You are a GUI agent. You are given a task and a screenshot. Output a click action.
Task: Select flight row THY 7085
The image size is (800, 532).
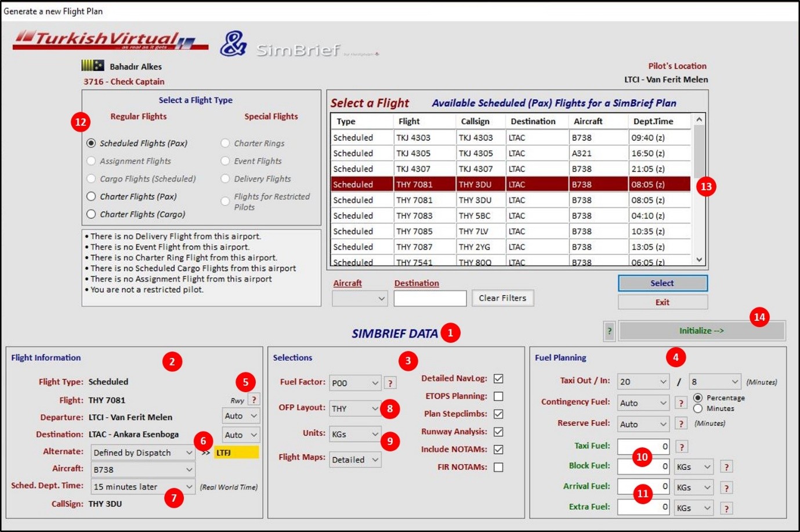coord(511,231)
